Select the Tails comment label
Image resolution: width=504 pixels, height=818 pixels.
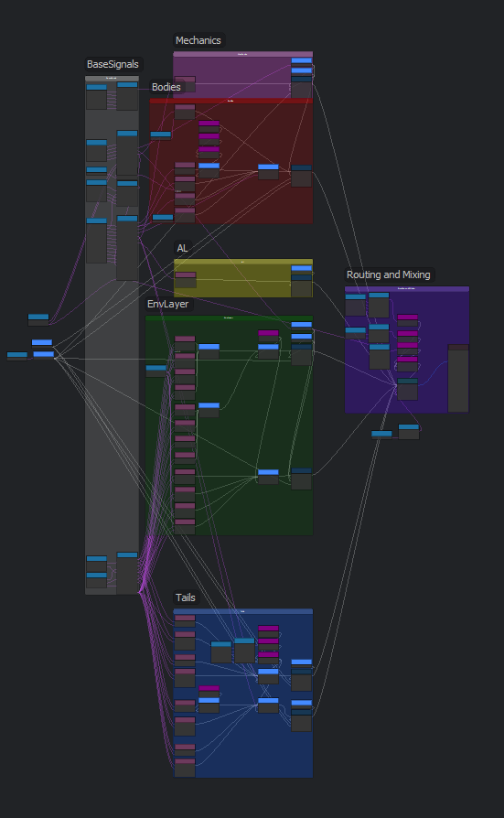pyautogui.click(x=185, y=597)
